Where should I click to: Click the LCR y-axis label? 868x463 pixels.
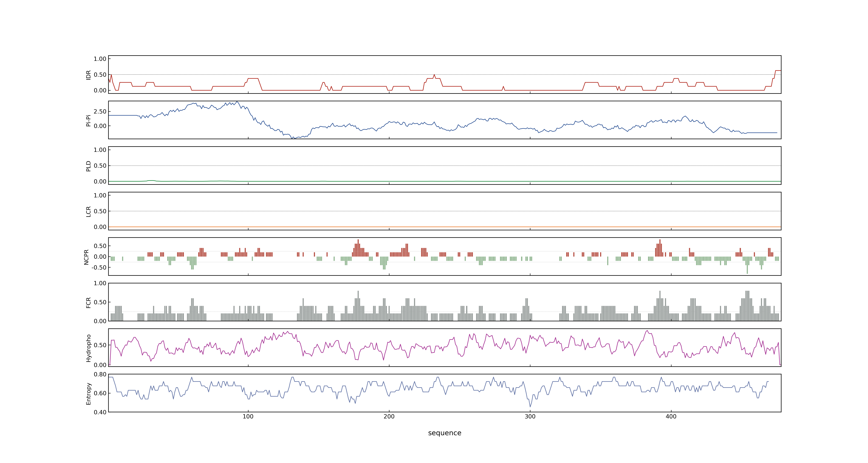(88, 211)
